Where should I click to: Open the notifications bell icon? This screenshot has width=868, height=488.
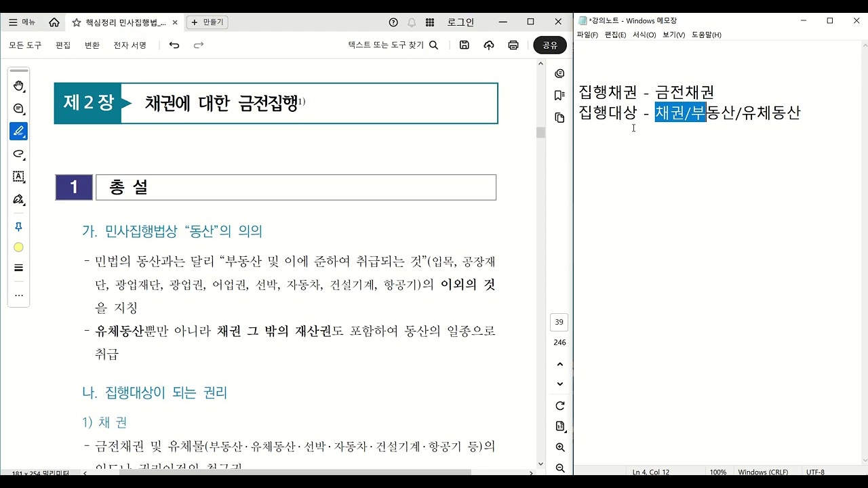(412, 22)
